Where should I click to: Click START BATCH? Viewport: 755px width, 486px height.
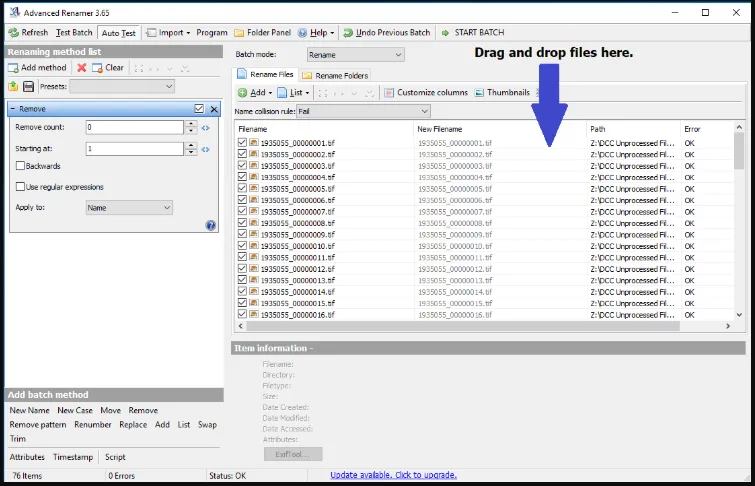pos(473,33)
